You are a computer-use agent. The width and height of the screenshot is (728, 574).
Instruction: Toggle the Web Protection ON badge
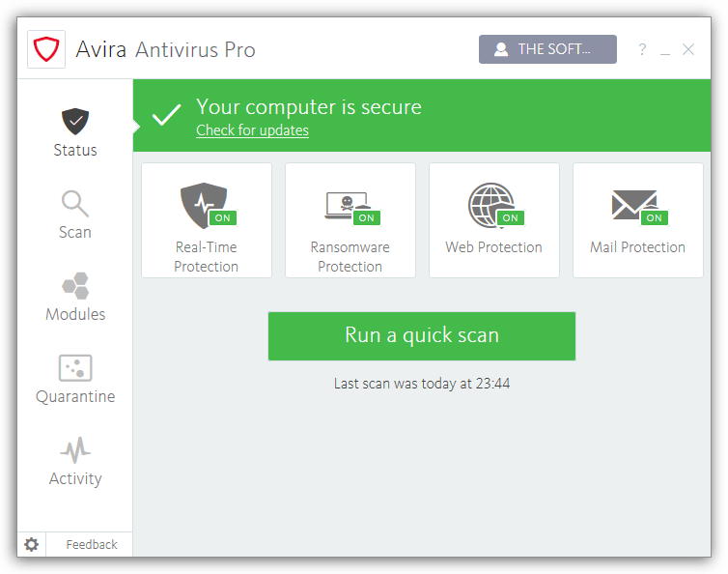[x=510, y=217]
